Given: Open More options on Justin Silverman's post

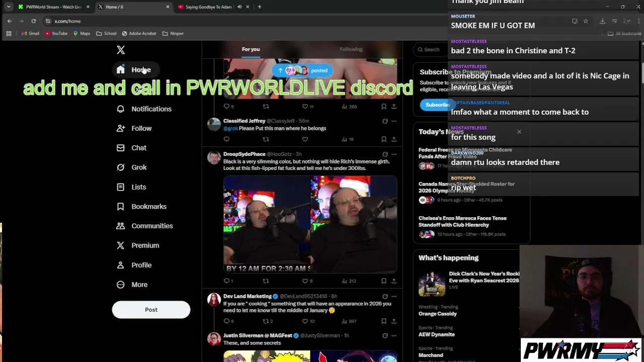Looking at the screenshot, I should [394, 335].
